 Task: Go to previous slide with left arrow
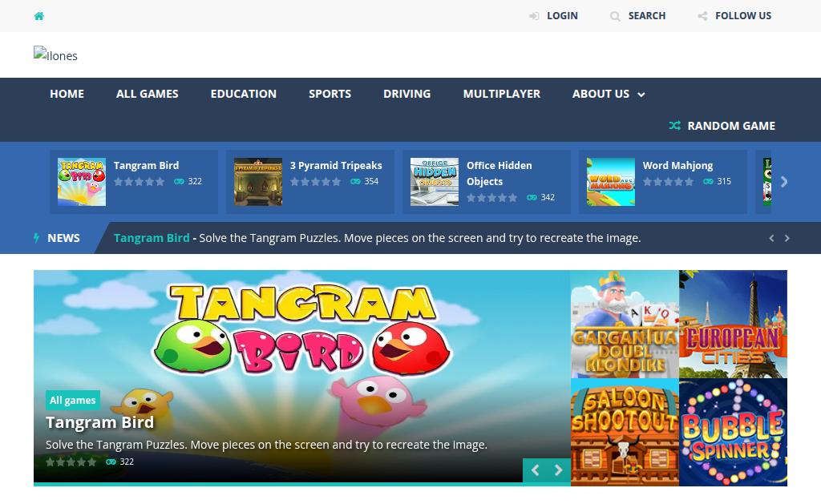tap(535, 470)
